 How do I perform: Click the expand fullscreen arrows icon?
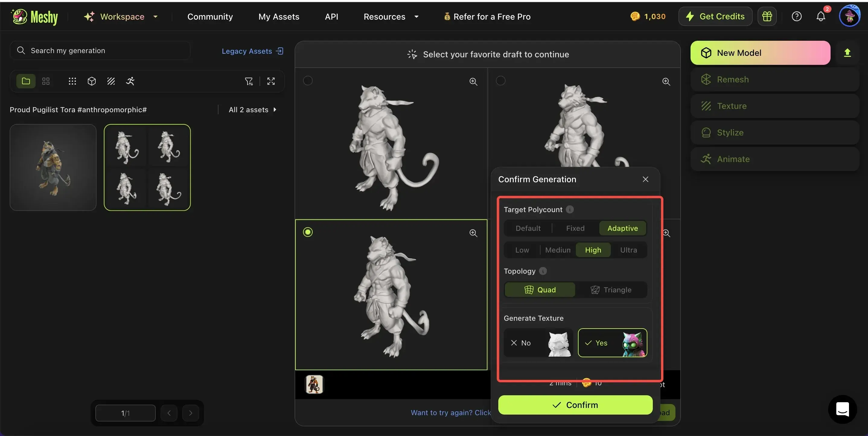pos(271,81)
